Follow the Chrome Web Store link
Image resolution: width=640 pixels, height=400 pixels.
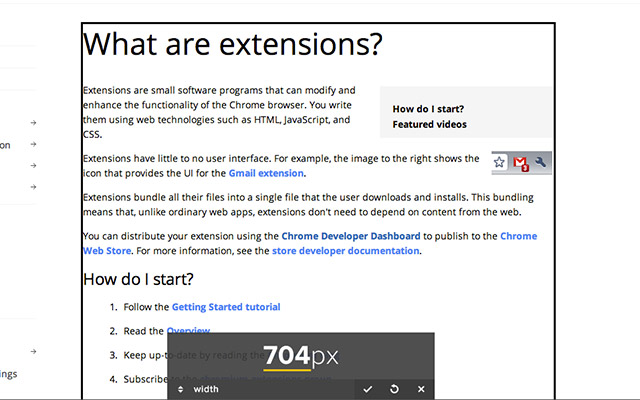tap(518, 236)
